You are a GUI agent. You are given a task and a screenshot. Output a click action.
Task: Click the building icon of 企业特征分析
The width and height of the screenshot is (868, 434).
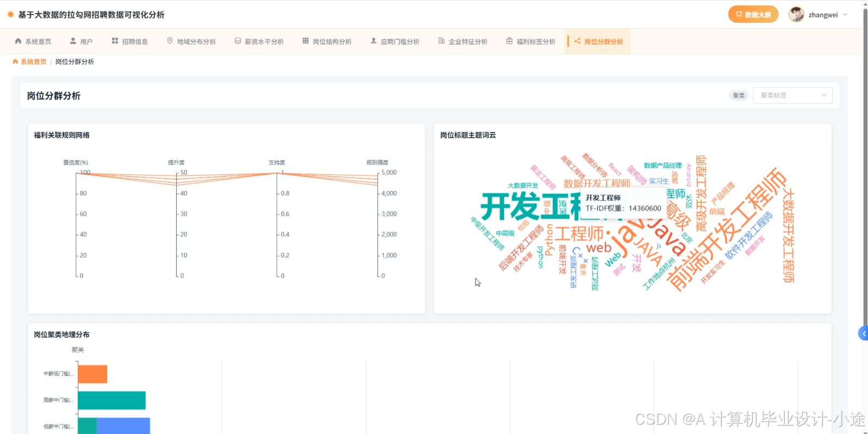click(x=441, y=41)
